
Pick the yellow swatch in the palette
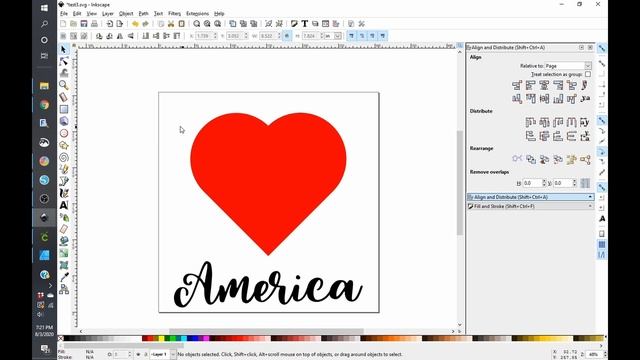coord(162,338)
